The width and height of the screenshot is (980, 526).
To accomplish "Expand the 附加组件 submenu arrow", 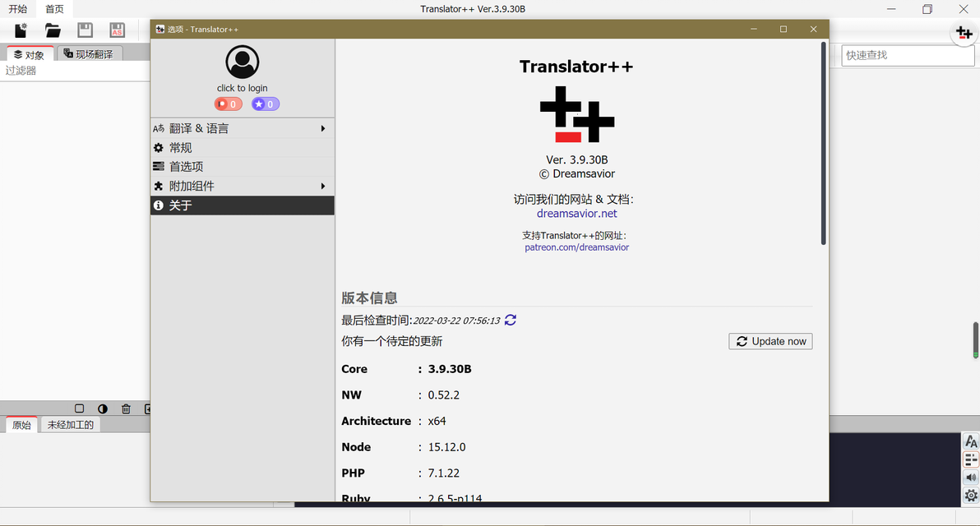I will (x=323, y=187).
